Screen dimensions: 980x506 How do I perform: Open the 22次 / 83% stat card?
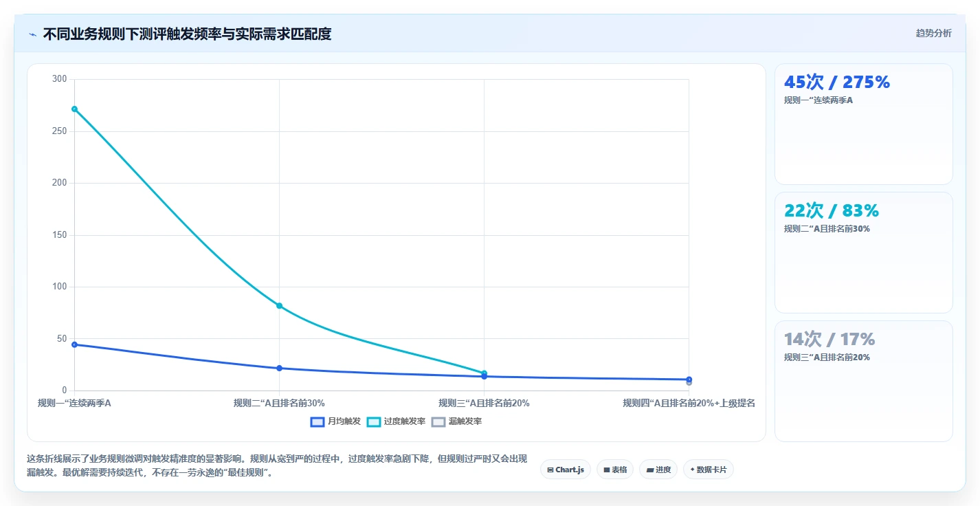[x=863, y=253]
